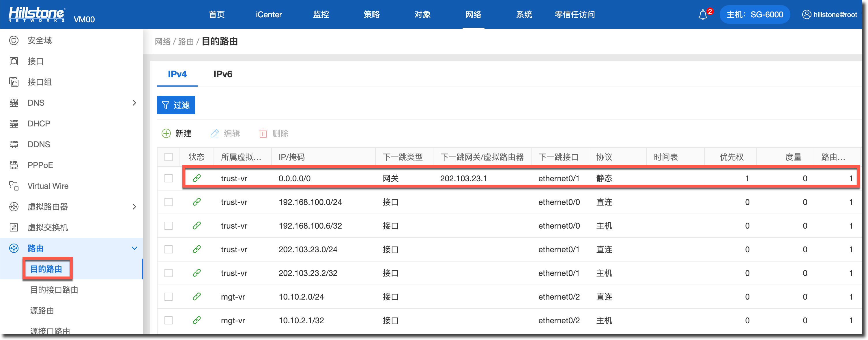Viewport: 868px width, 340px height.
Task: Expand the DNS menu chevron
Action: click(134, 103)
